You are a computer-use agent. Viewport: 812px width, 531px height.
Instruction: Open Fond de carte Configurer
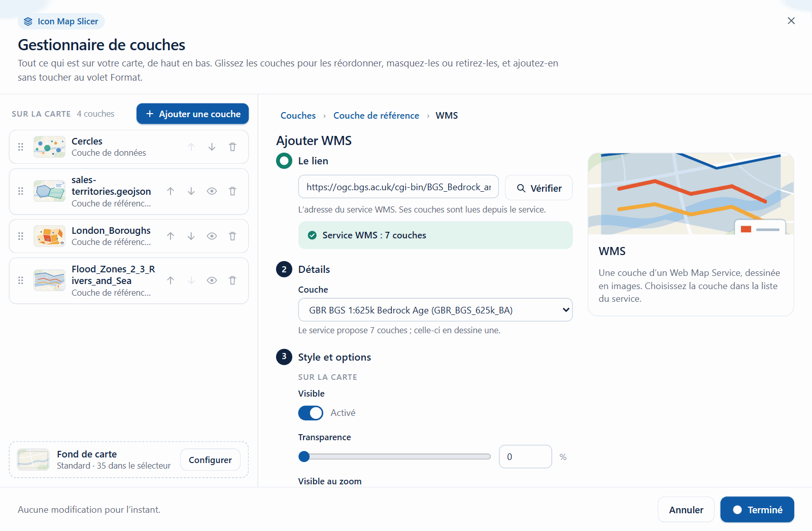point(210,459)
